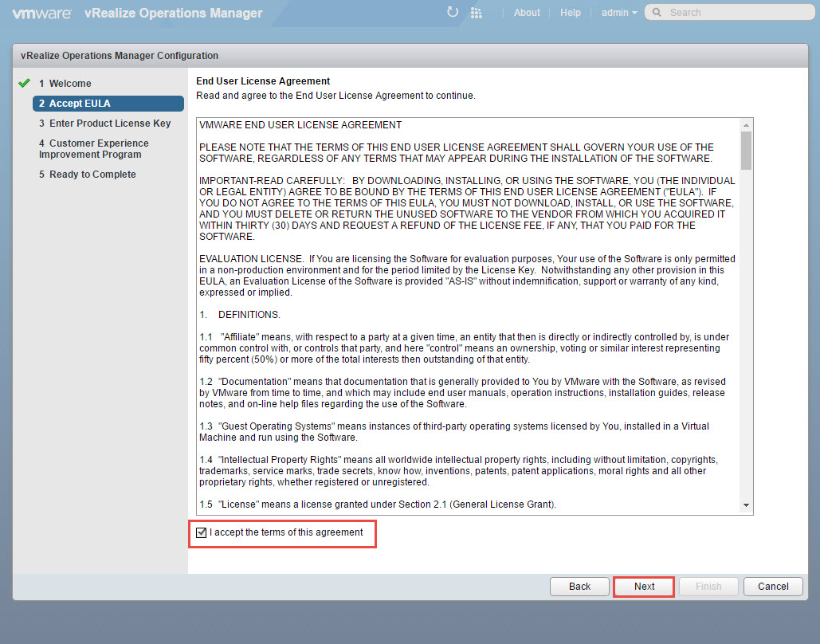The image size is (820, 644).
Task: Open the Help link
Action: tap(571, 13)
